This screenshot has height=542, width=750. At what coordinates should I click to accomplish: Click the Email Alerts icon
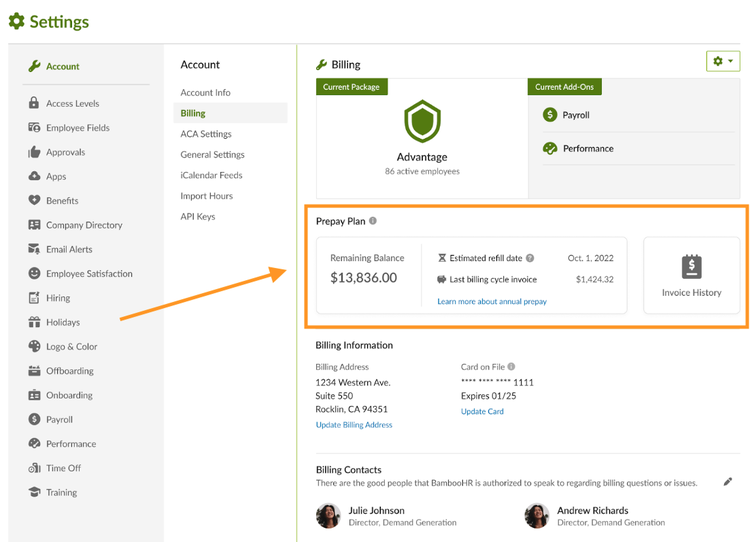point(34,249)
